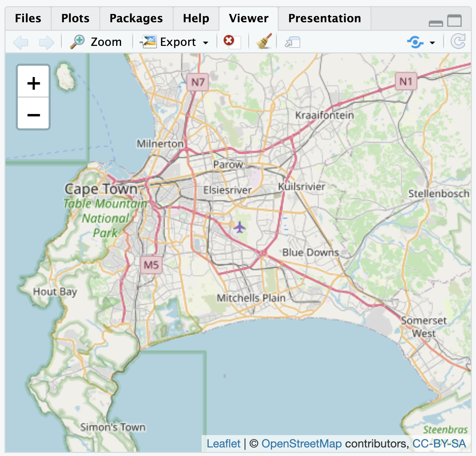Viewport: 476px width, 456px height.
Task: Click the Leaflet attribution link
Action: click(224, 443)
